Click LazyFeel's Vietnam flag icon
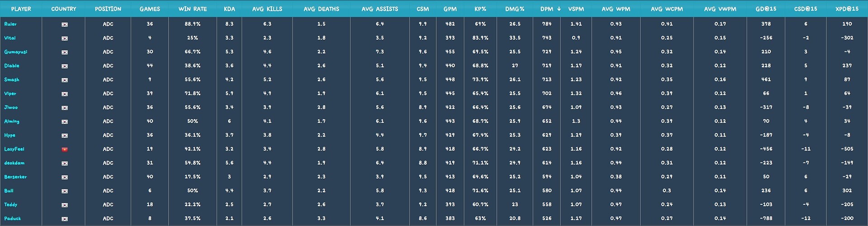868x226 pixels. coord(65,149)
